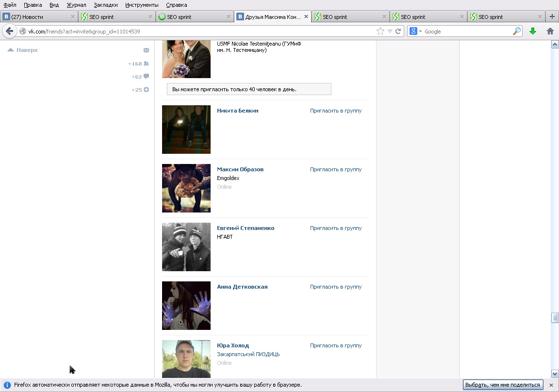Open Юра Холод's avatar photo

click(186, 359)
